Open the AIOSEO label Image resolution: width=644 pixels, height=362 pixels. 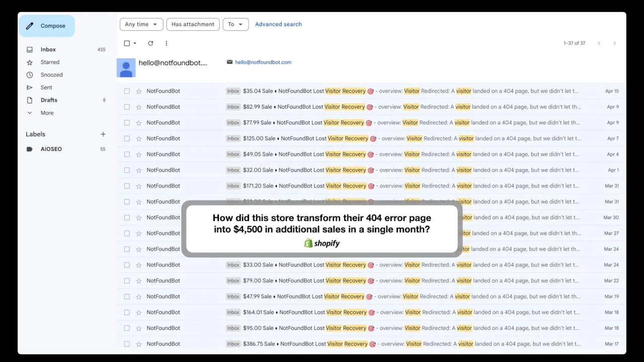[51, 149]
